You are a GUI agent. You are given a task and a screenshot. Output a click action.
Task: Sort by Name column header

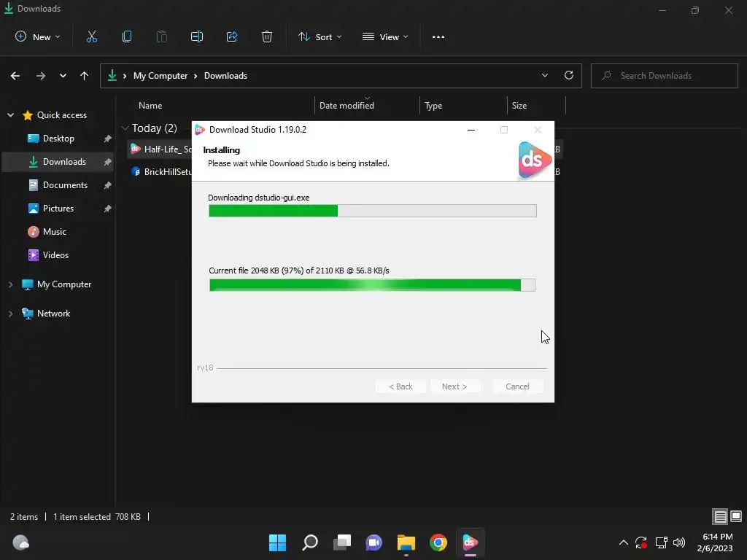(x=150, y=106)
